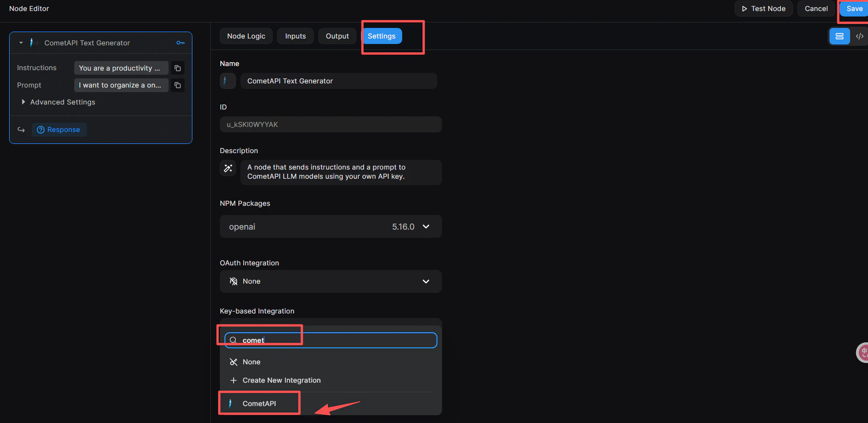This screenshot has width=868, height=423.
Task: Open the OAuth Integration dropdown
Action: [426, 281]
